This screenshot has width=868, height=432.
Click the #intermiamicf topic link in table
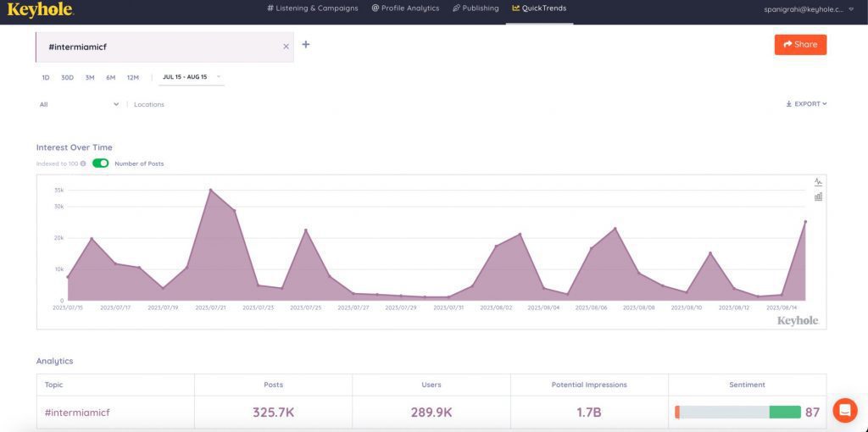coord(75,412)
